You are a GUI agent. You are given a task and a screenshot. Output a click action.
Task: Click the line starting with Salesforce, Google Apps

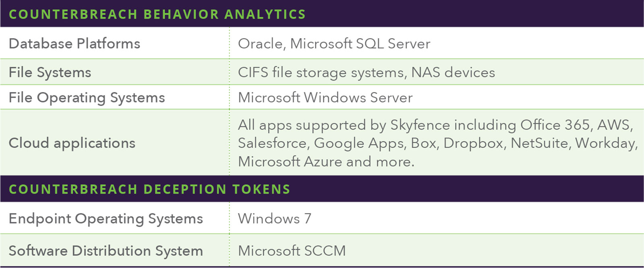tap(438, 144)
